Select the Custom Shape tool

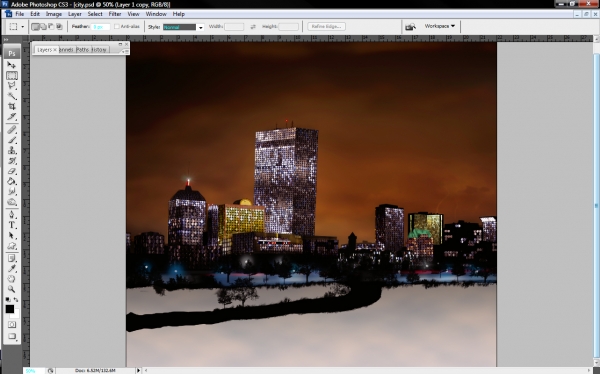(11, 246)
